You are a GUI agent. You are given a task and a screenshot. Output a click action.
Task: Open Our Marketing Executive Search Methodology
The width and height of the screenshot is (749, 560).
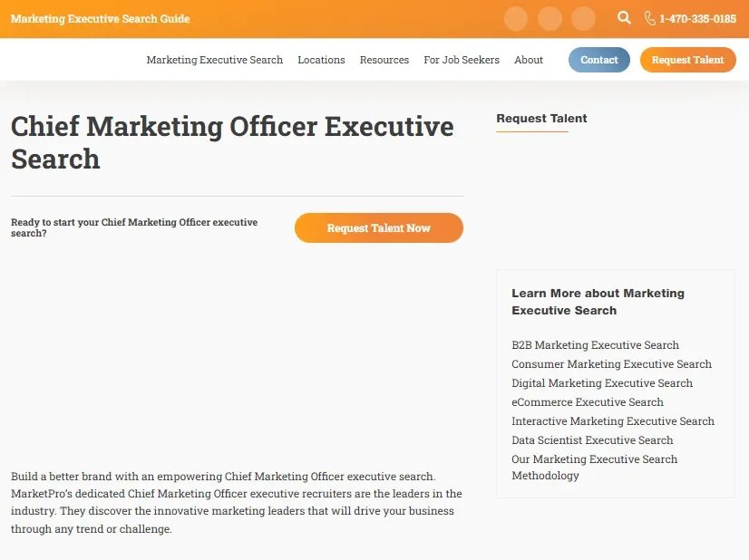595,467
